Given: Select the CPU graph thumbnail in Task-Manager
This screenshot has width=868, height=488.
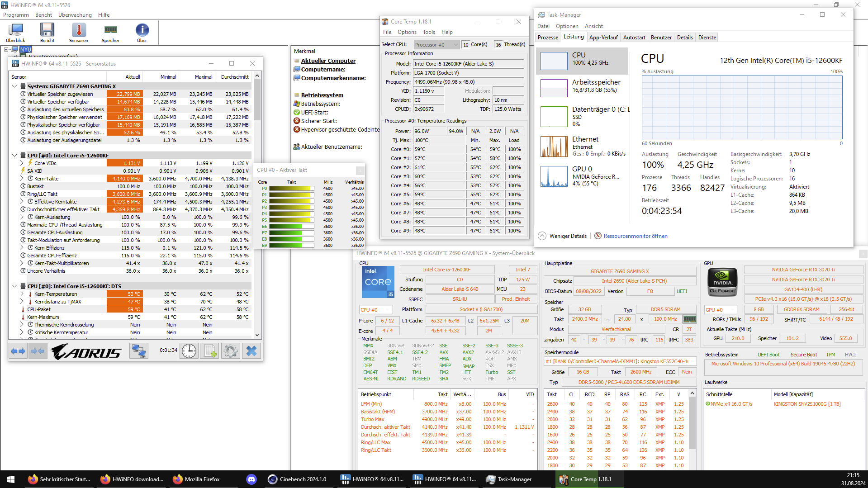Looking at the screenshot, I should pyautogui.click(x=554, y=61).
